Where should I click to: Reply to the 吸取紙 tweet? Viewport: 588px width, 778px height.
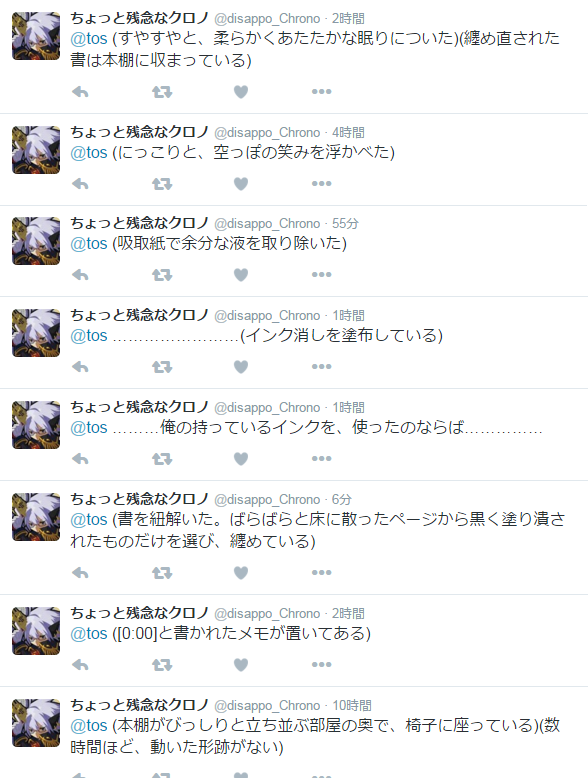(x=80, y=275)
